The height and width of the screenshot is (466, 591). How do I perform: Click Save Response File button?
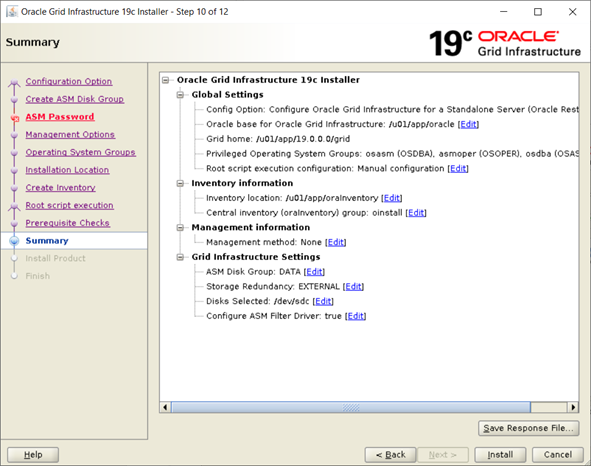pyautogui.click(x=528, y=428)
